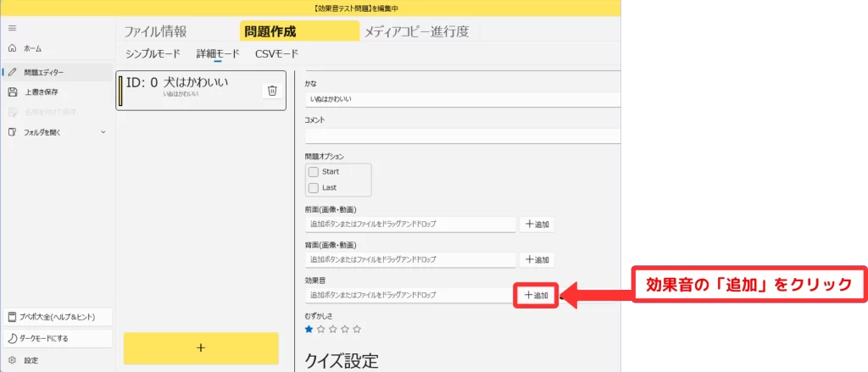Select シンプルモード tab

click(x=153, y=53)
